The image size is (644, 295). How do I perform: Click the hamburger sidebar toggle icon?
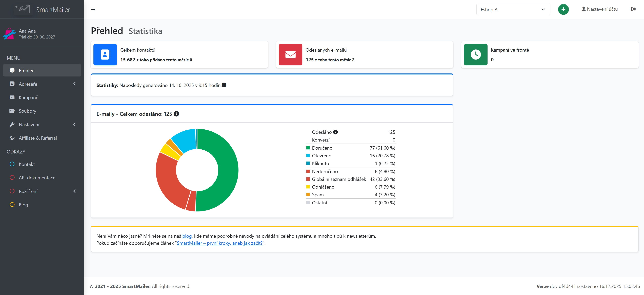click(93, 10)
